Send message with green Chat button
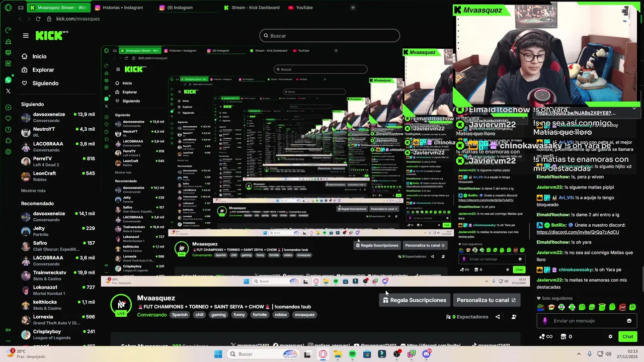This screenshot has width=644, height=362. [x=628, y=337]
